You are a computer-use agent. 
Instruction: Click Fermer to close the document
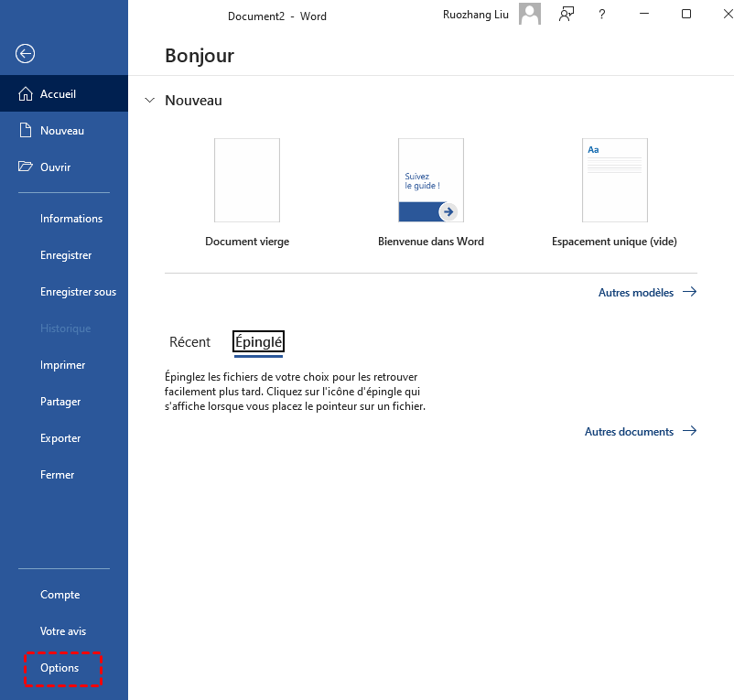click(64, 475)
